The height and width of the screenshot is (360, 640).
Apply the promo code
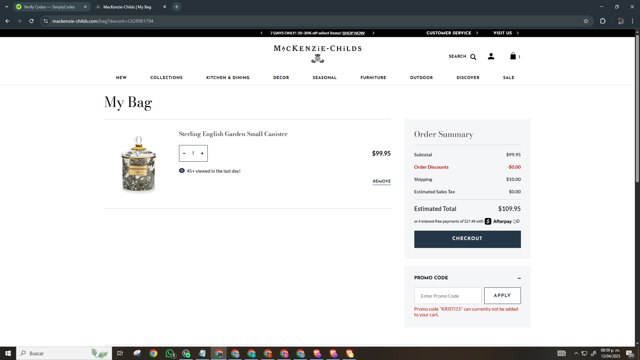coord(502,296)
